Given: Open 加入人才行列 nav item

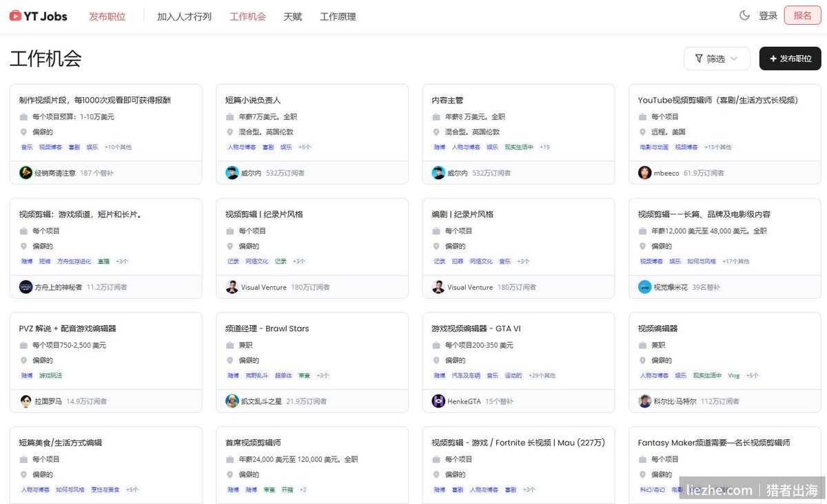Looking at the screenshot, I should [184, 17].
